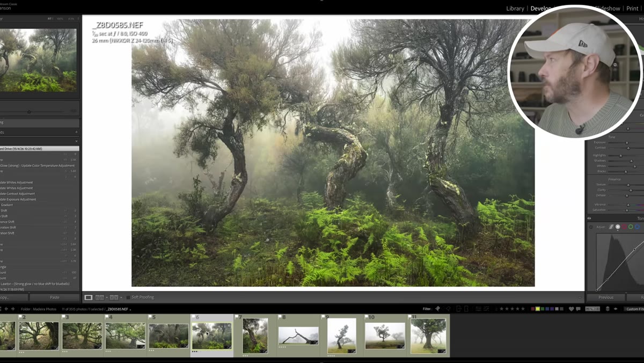This screenshot has height=363, width=644.
Task: Select the 'Update Color Temperature Adjustment' history step
Action: point(39,165)
